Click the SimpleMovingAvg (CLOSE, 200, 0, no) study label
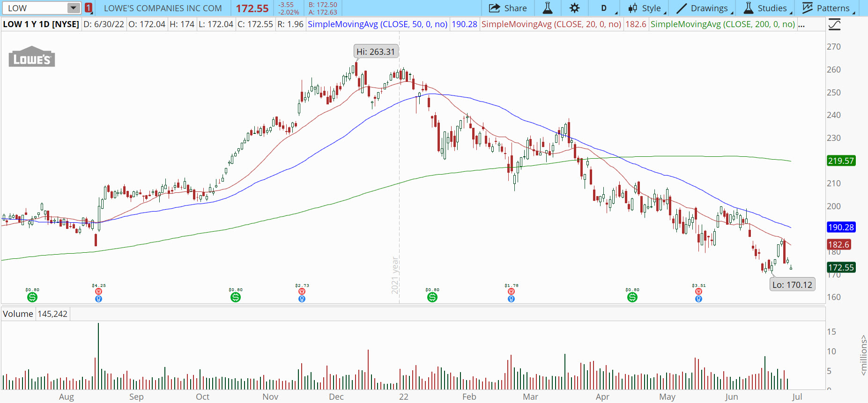 (723, 24)
